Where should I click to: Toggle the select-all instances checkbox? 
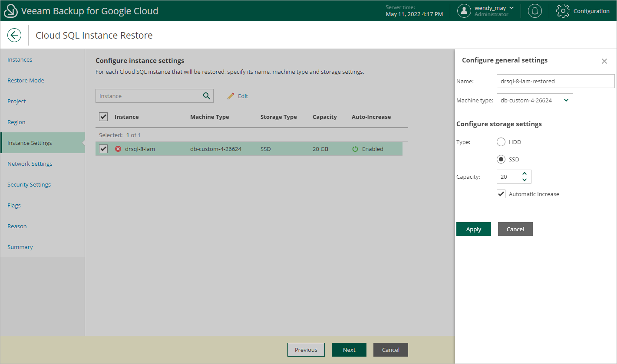[103, 117]
